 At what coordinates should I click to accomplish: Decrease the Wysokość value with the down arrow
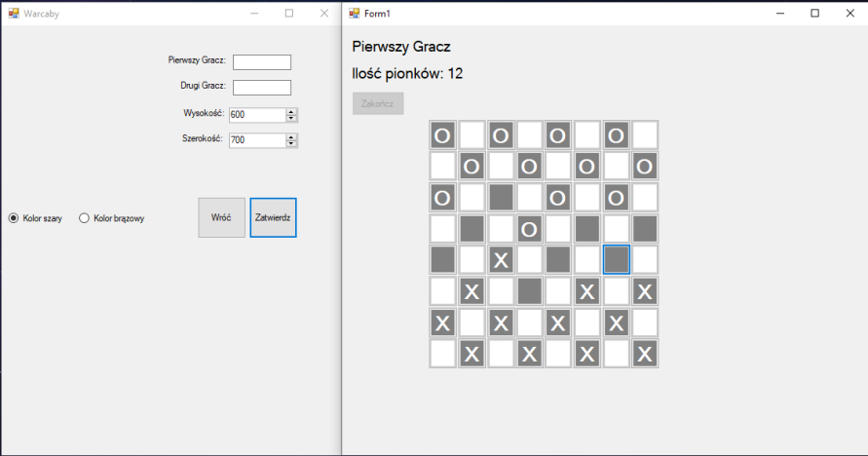[291, 118]
